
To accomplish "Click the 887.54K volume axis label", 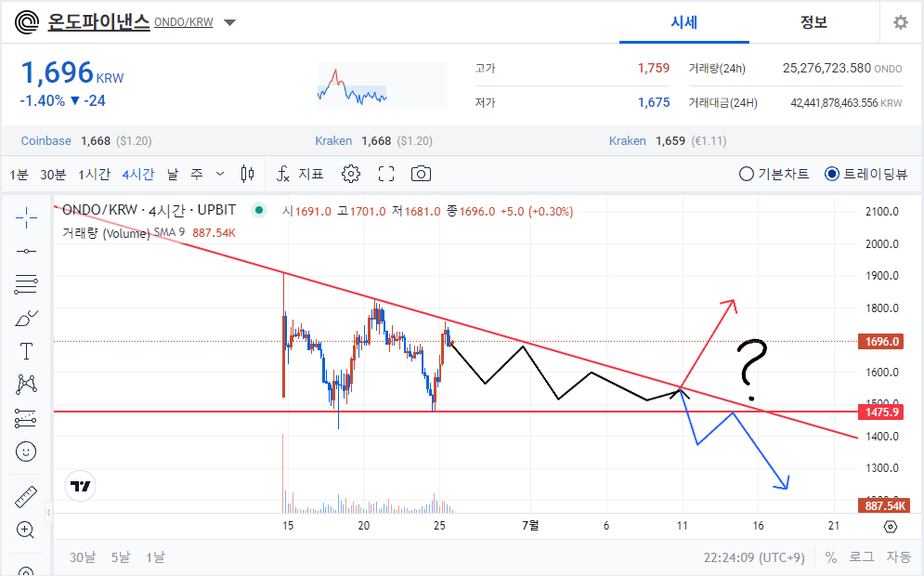I will click(x=884, y=505).
